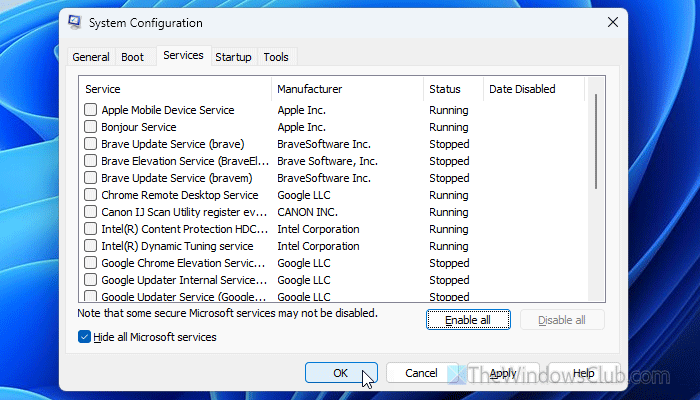Click the System Configuration title bar icon
Screen dimensions: 700x400
[x=75, y=22]
